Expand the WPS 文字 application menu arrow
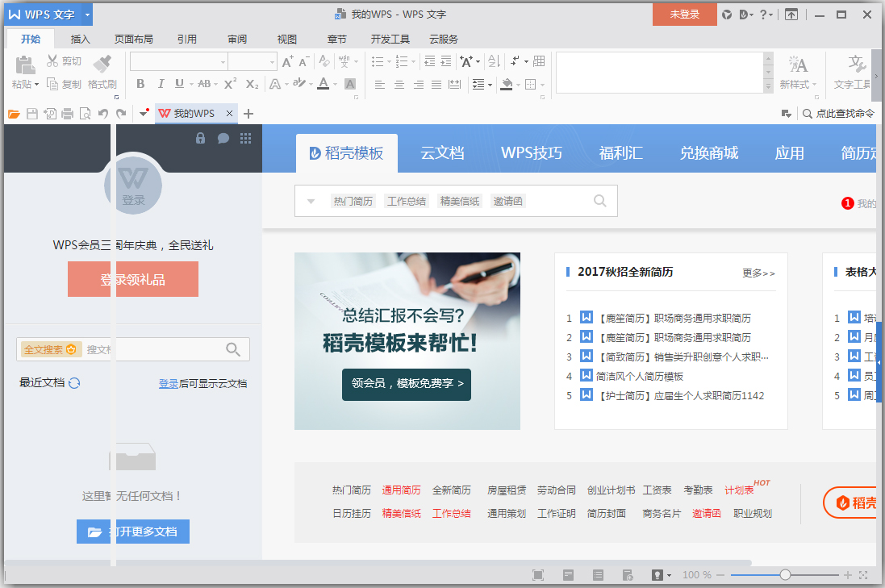Screen dimensions: 885x588 [87, 15]
